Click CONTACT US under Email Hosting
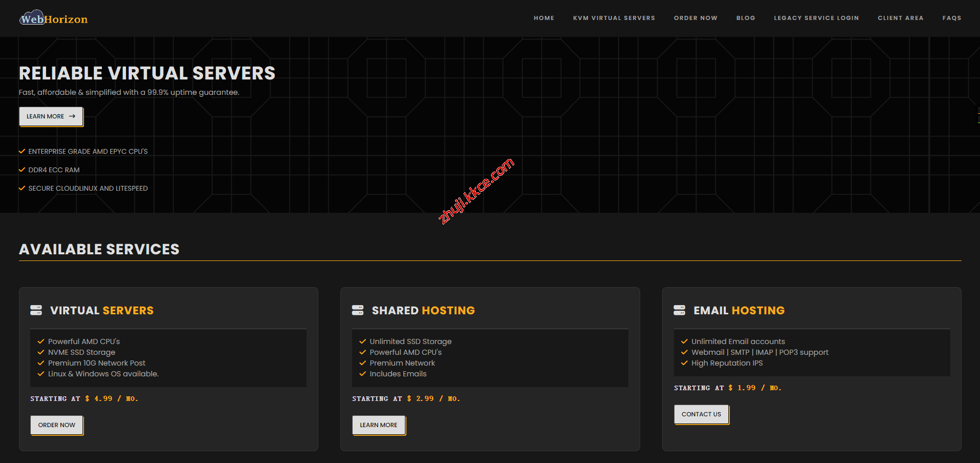This screenshot has height=463, width=980. click(x=701, y=414)
